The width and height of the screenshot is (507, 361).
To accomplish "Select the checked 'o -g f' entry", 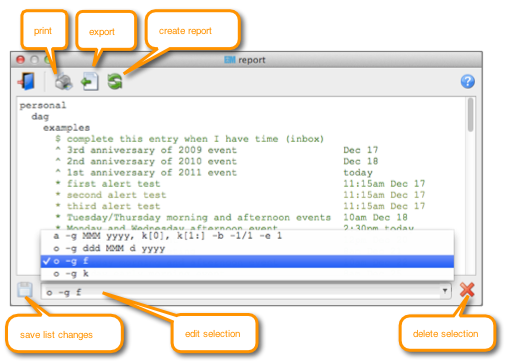I will (x=247, y=261).
